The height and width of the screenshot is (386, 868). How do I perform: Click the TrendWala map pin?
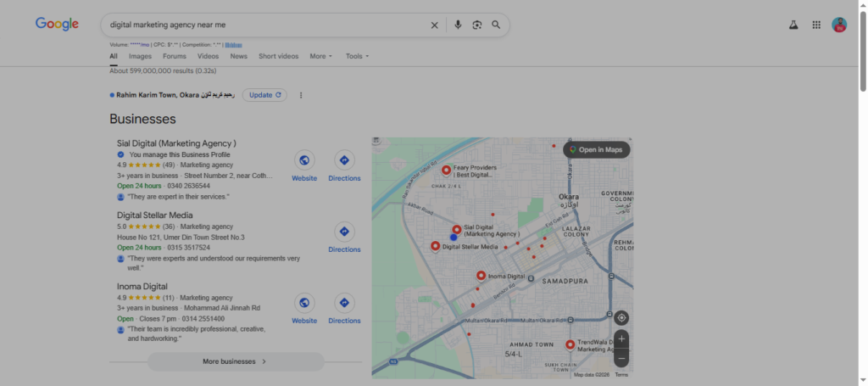coord(570,345)
